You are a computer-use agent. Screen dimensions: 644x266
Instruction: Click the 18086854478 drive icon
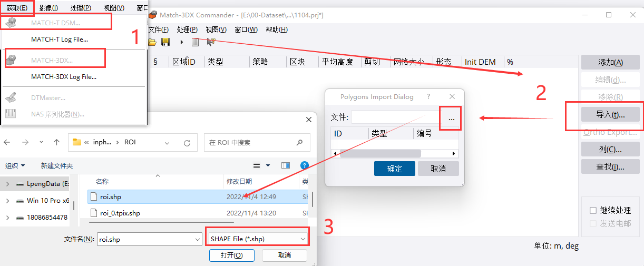[20, 217]
